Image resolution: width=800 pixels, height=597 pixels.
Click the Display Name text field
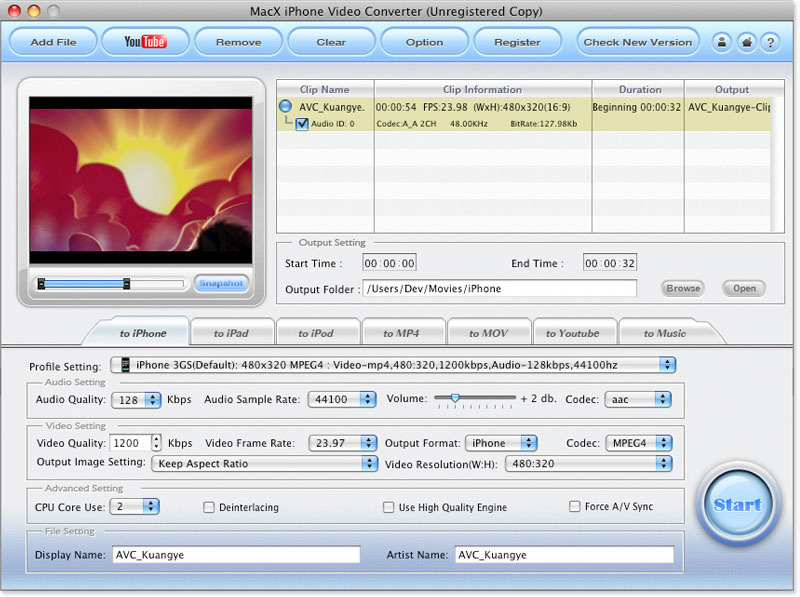[233, 554]
